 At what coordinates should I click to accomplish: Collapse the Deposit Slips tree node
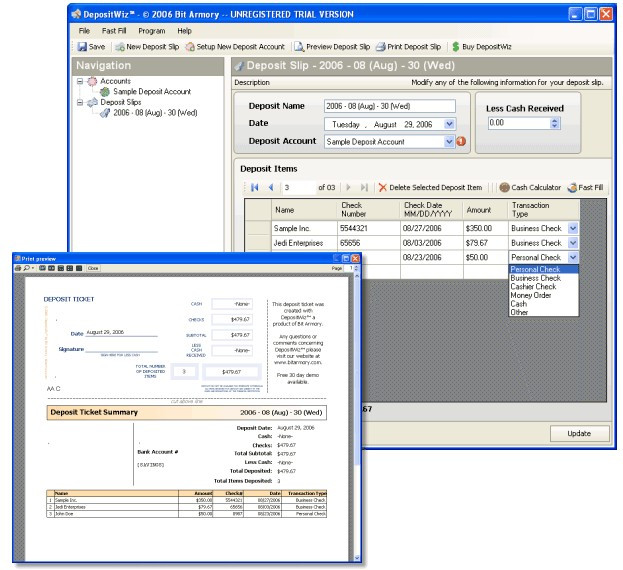(80, 102)
